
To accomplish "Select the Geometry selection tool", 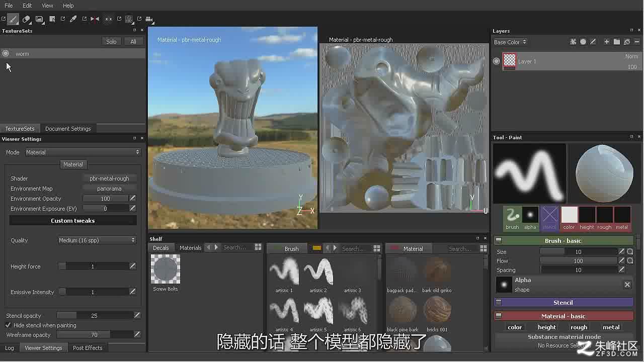I will coord(52,19).
